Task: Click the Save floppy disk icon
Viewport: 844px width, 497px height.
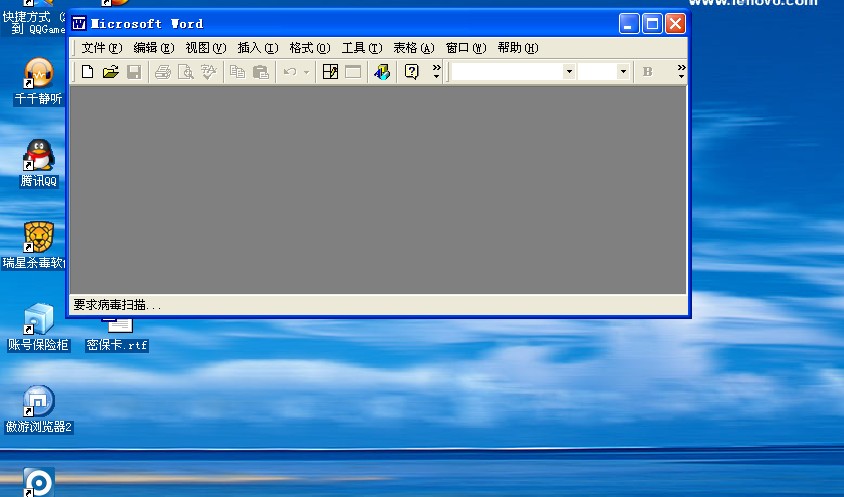Action: pyautogui.click(x=133, y=72)
